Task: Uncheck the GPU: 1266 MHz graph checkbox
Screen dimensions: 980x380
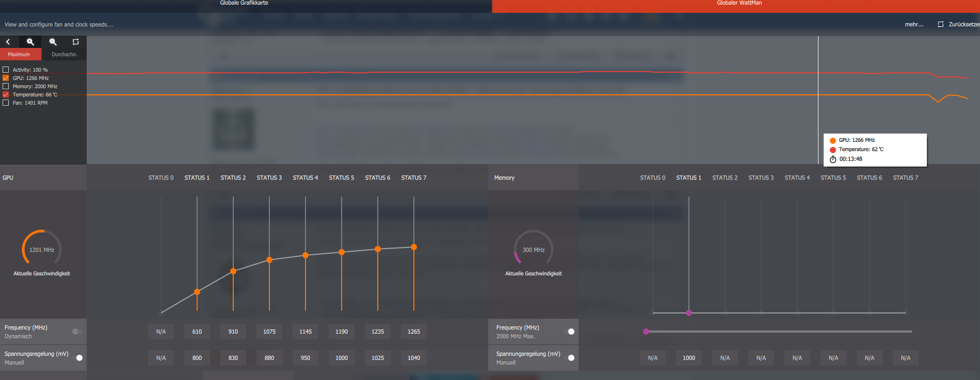Action: tap(6, 78)
